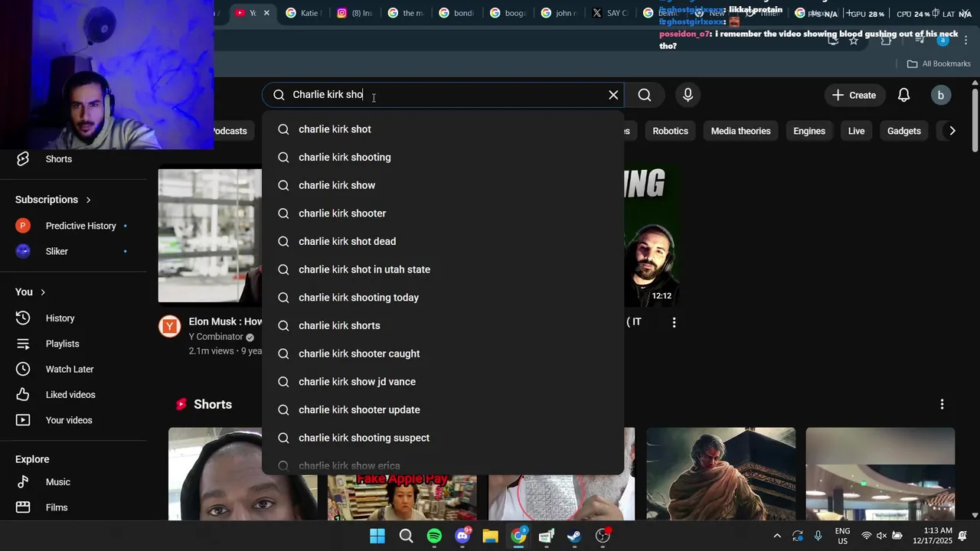Open the Engines filter chip

(x=809, y=131)
